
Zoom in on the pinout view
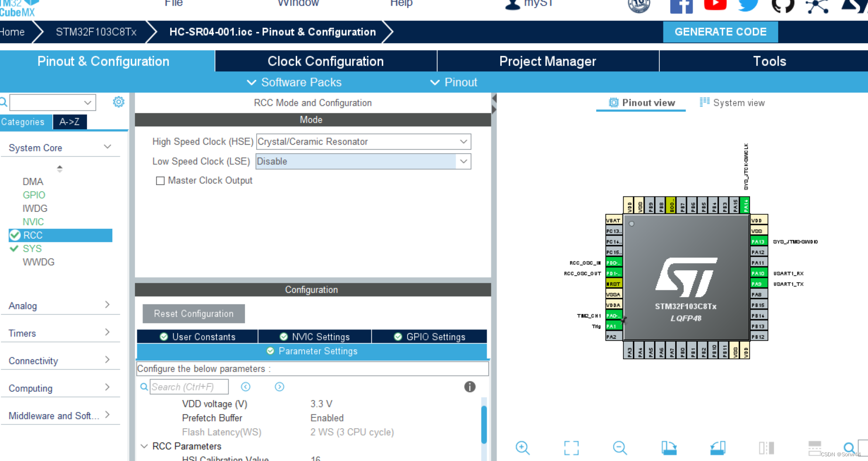point(522,448)
